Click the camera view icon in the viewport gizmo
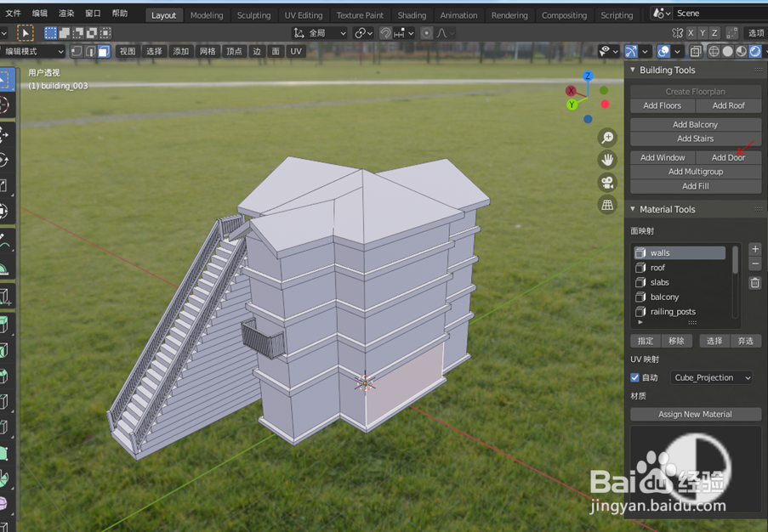Viewport: 768px width, 532px height. [x=606, y=182]
